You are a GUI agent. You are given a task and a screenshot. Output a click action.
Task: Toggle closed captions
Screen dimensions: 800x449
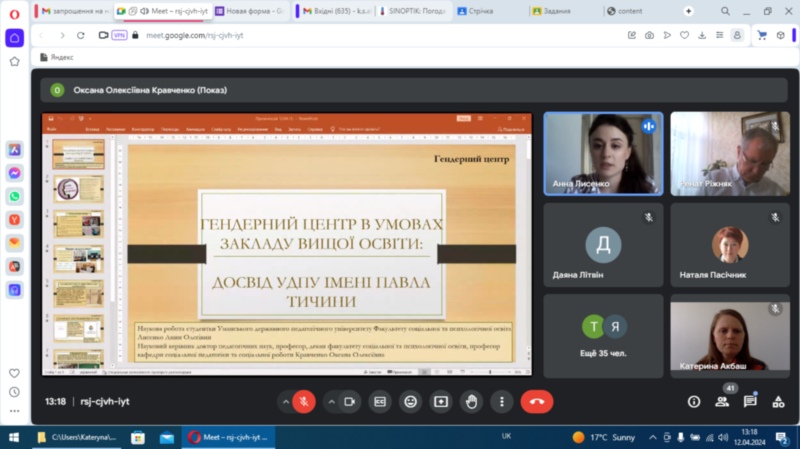coord(380,401)
